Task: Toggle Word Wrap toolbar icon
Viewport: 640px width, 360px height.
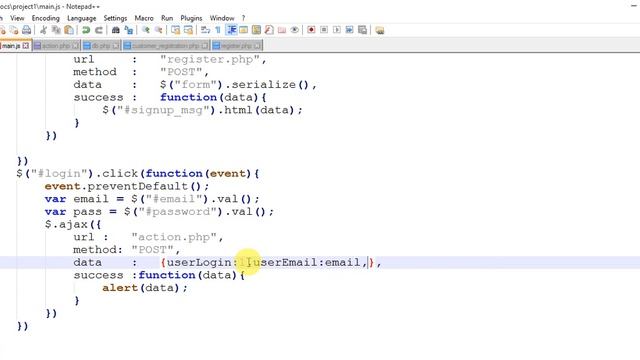Action: (x=205, y=30)
